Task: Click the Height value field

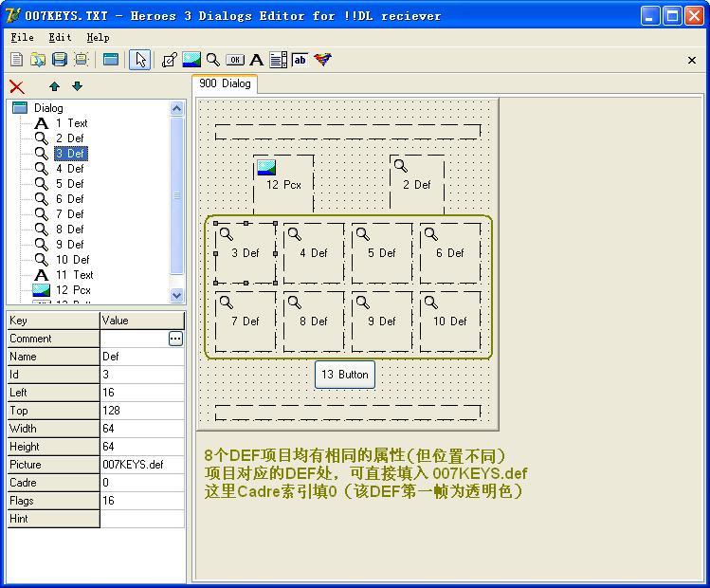Action: click(x=142, y=447)
